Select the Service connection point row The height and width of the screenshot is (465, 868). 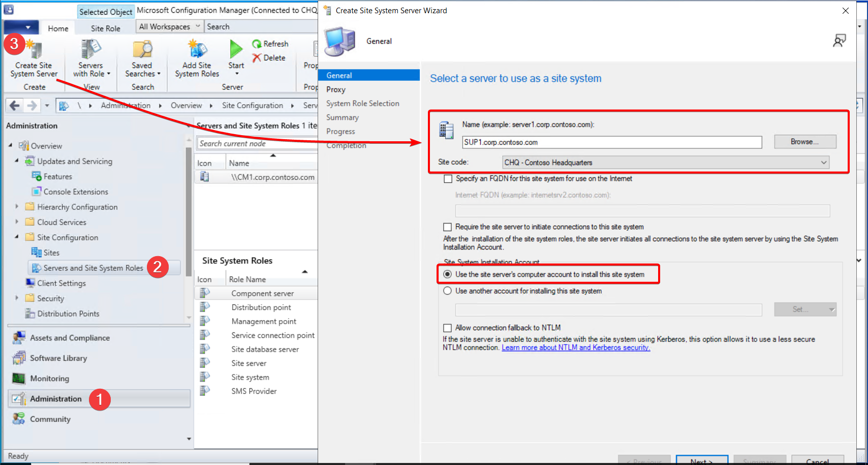(x=256, y=335)
